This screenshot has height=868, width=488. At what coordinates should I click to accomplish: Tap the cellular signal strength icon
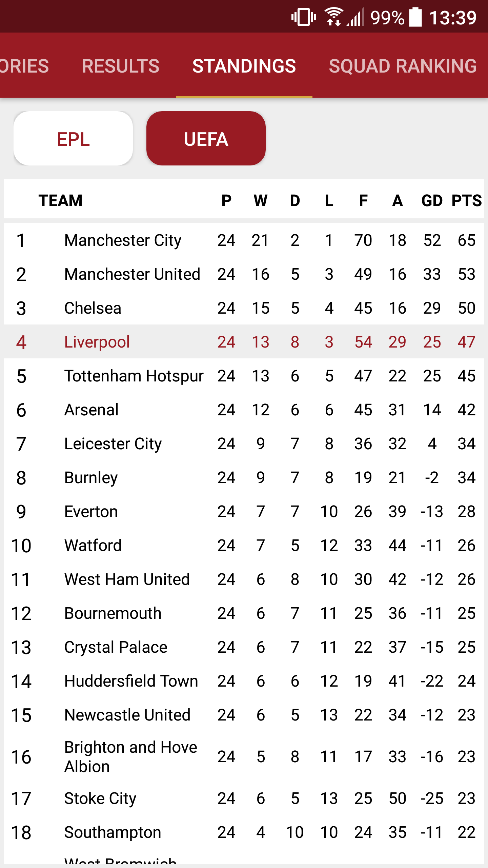click(355, 17)
